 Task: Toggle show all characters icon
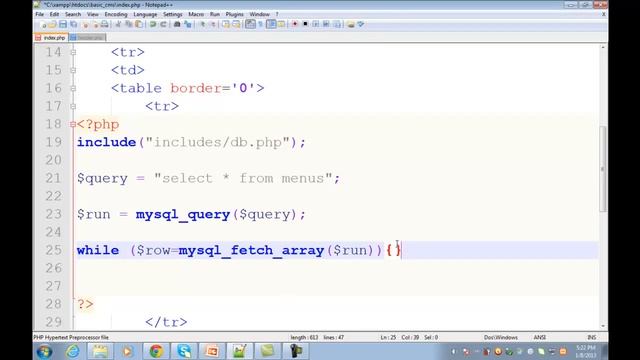pos(260,24)
